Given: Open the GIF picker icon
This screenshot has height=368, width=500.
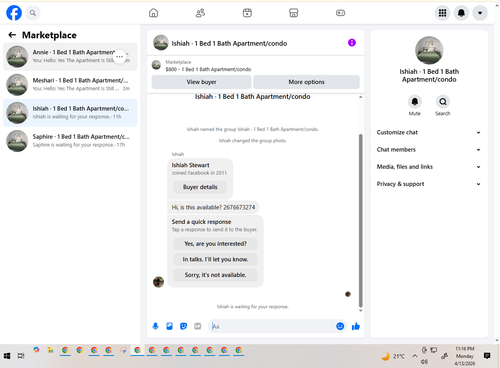Looking at the screenshot, I should [198, 326].
